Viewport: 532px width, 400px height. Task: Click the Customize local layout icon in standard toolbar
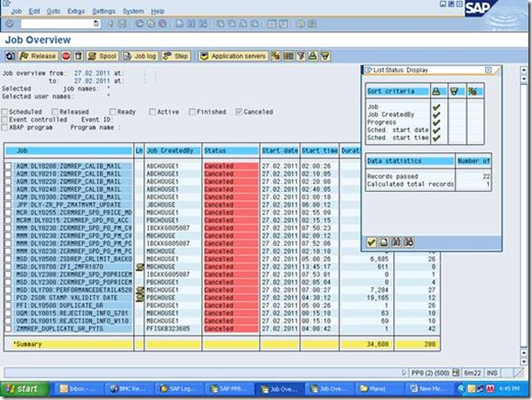312,23
